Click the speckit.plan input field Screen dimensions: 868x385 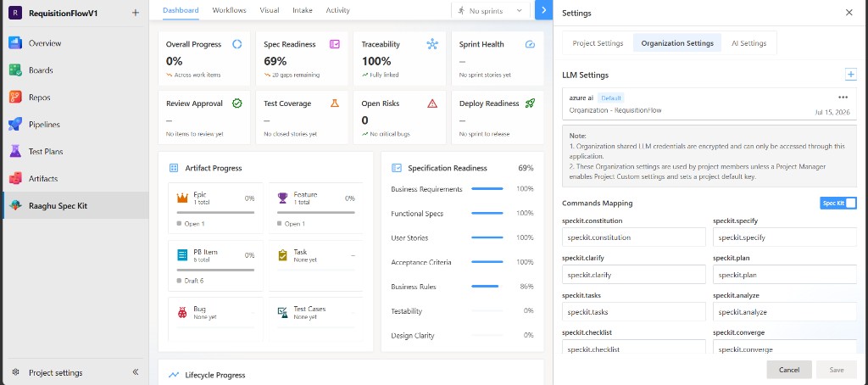785,274
